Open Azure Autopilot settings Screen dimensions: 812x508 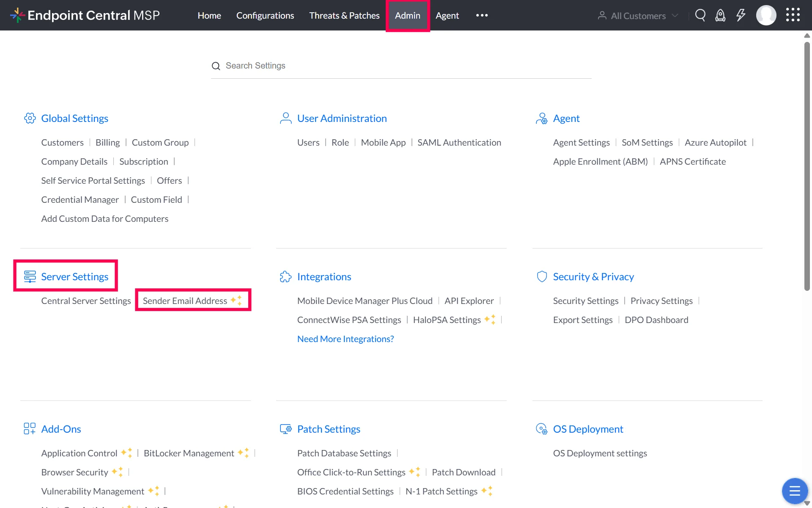pyautogui.click(x=716, y=142)
